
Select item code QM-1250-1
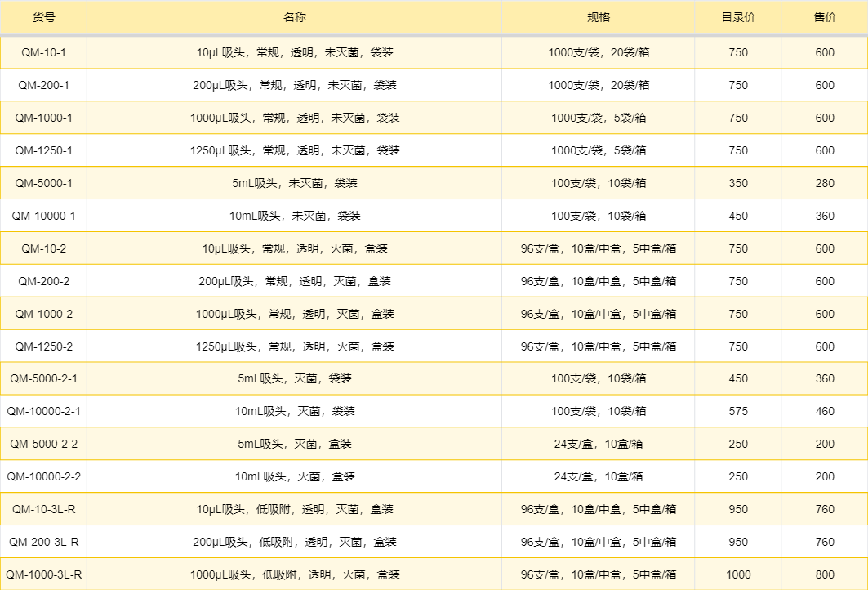[x=44, y=150]
